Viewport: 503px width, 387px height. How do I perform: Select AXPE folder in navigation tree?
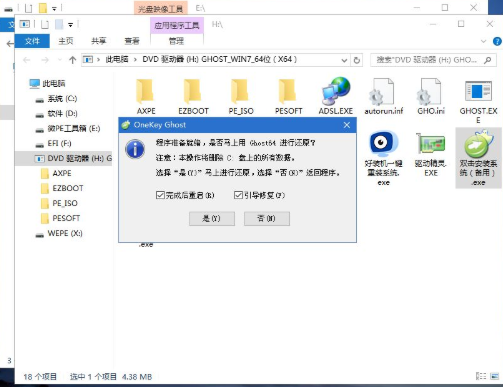[x=55, y=173]
